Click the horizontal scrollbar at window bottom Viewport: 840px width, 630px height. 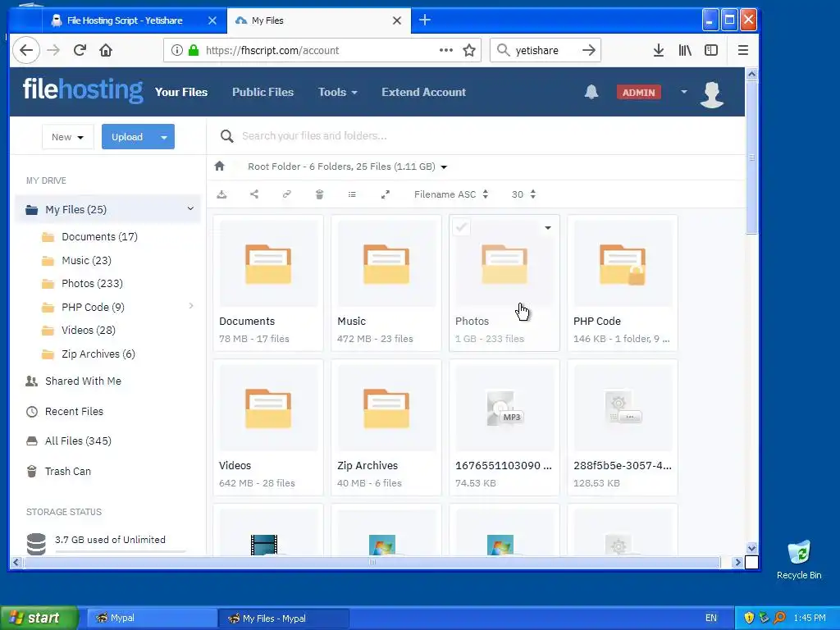click(372, 562)
